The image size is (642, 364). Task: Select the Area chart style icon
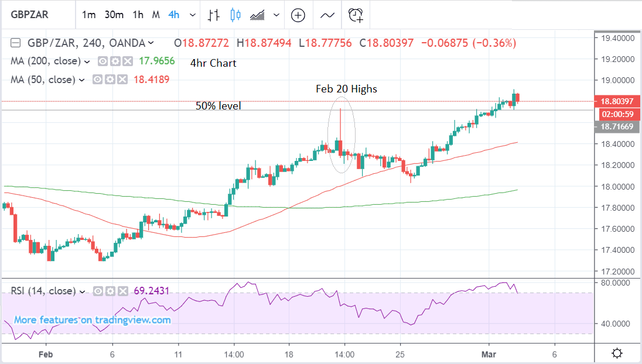(257, 15)
